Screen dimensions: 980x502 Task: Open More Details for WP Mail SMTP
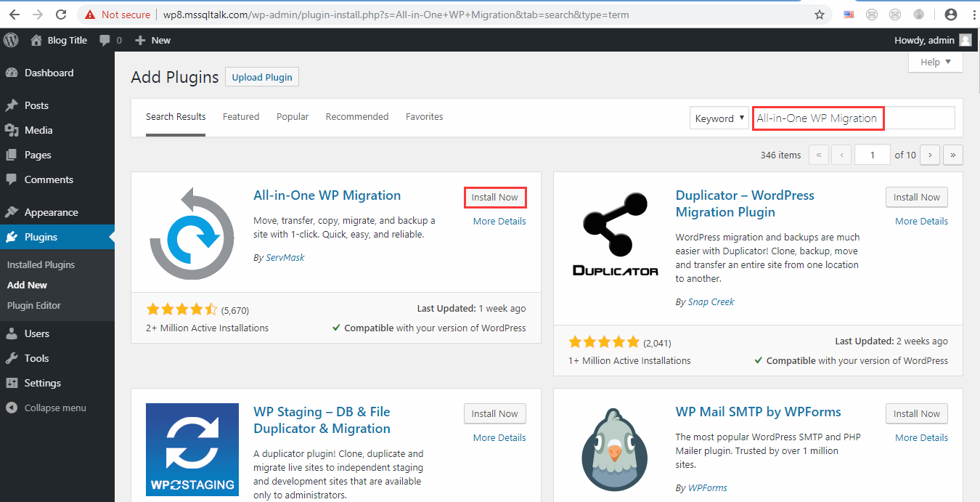pyautogui.click(x=921, y=437)
